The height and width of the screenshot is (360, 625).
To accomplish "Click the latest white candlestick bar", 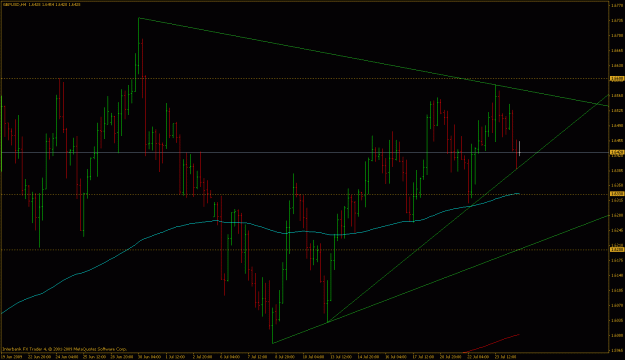I will (519, 148).
